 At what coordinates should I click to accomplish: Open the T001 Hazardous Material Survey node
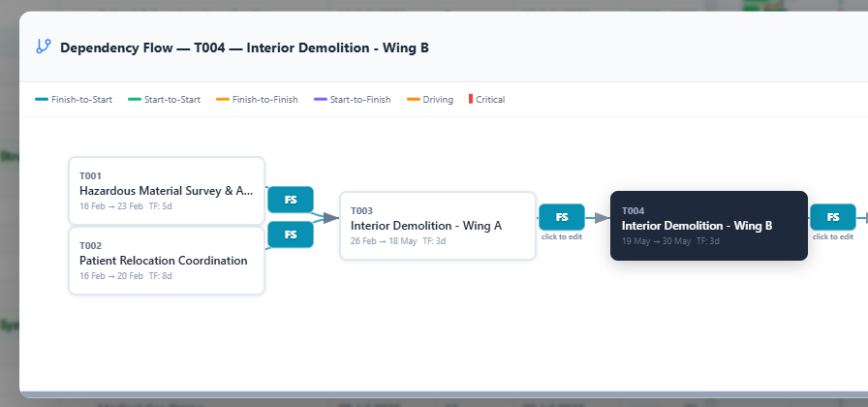167,191
